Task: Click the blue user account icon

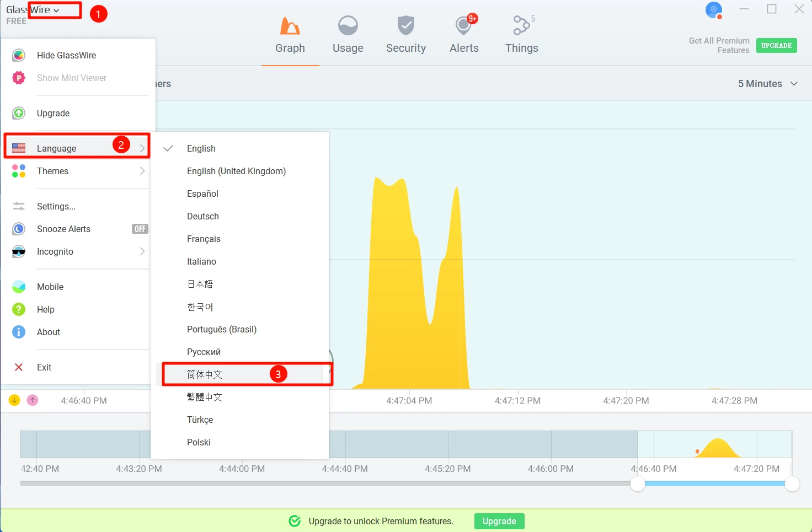Action: click(x=714, y=10)
